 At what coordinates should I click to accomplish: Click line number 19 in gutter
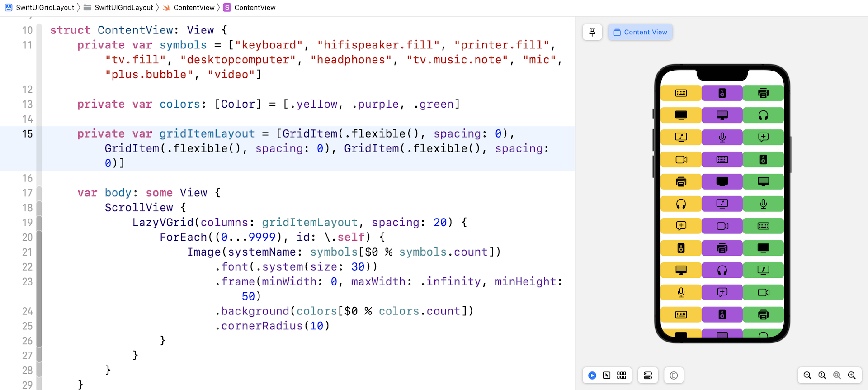tap(27, 223)
